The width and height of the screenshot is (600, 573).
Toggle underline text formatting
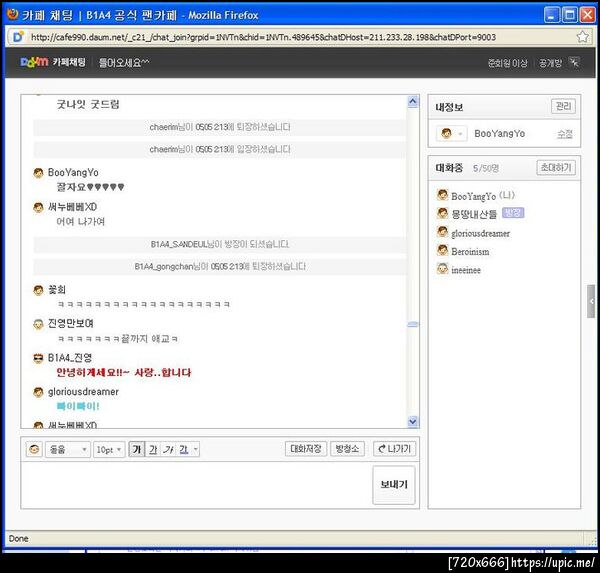click(x=153, y=449)
